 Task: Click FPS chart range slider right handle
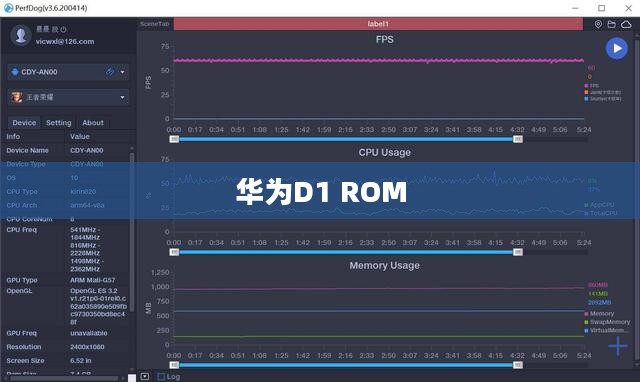click(518, 139)
